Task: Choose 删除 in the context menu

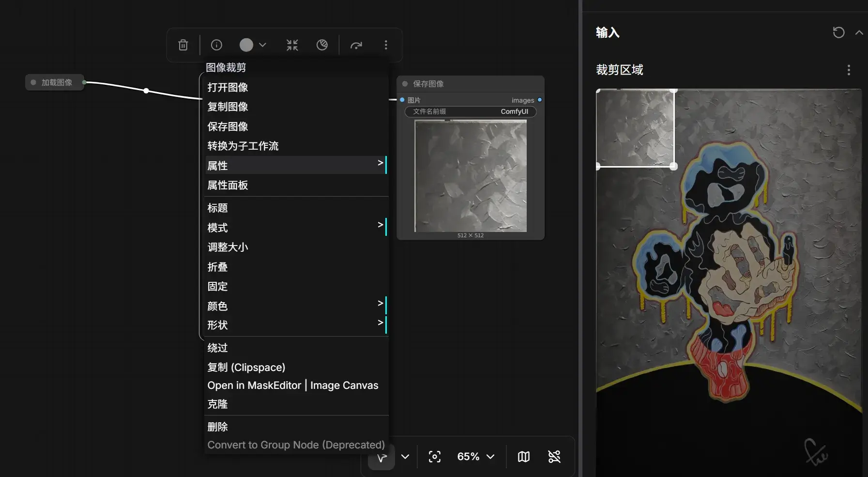Action: (296, 427)
